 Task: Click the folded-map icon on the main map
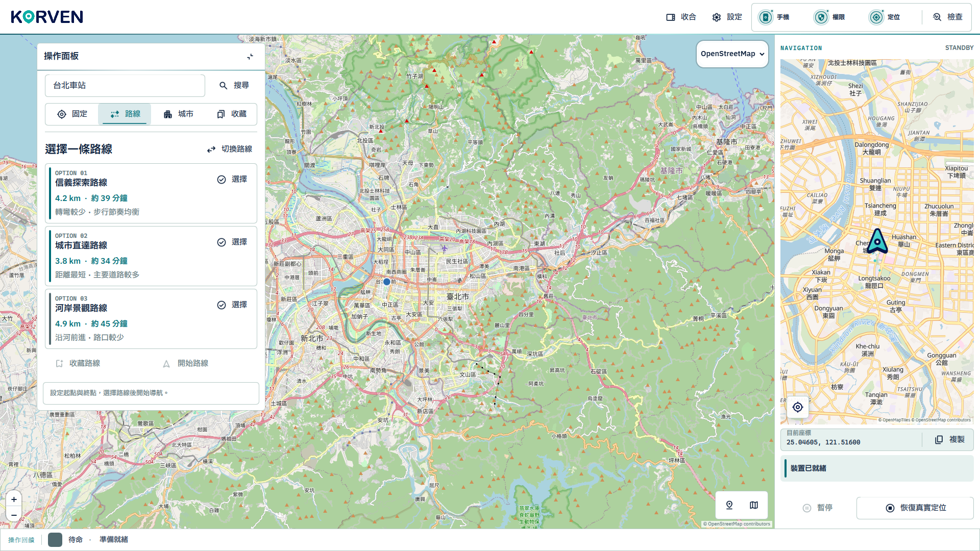pyautogui.click(x=754, y=505)
